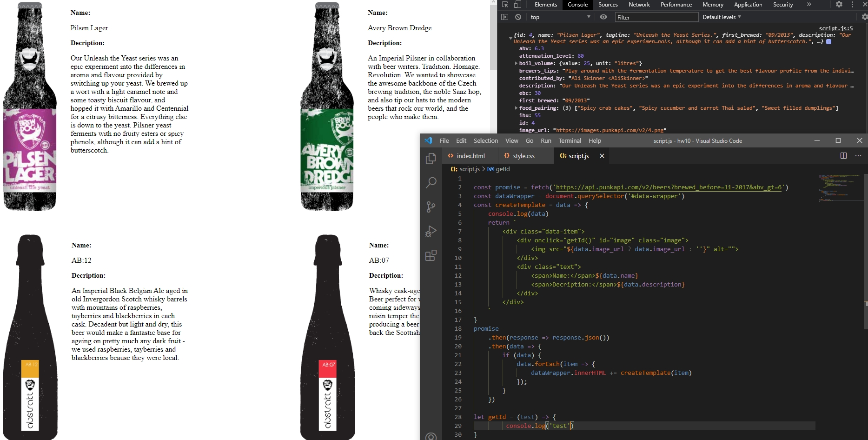Open the VS Code Run menu
The height and width of the screenshot is (440, 868).
click(546, 141)
